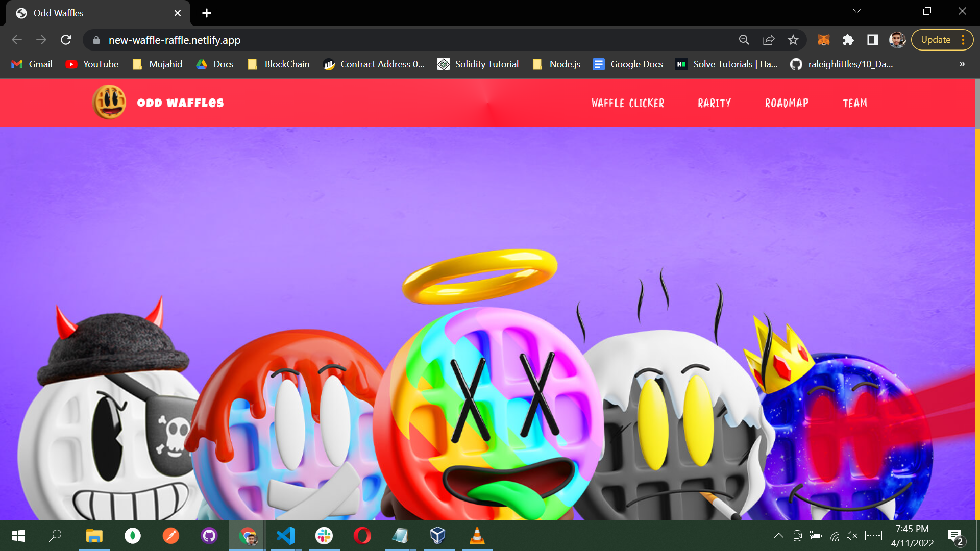The height and width of the screenshot is (551, 980).
Task: Toggle volume mute in system tray
Action: click(851, 536)
